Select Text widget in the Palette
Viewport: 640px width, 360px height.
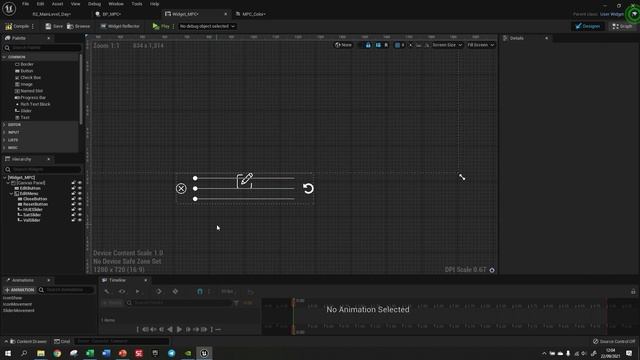[22, 117]
